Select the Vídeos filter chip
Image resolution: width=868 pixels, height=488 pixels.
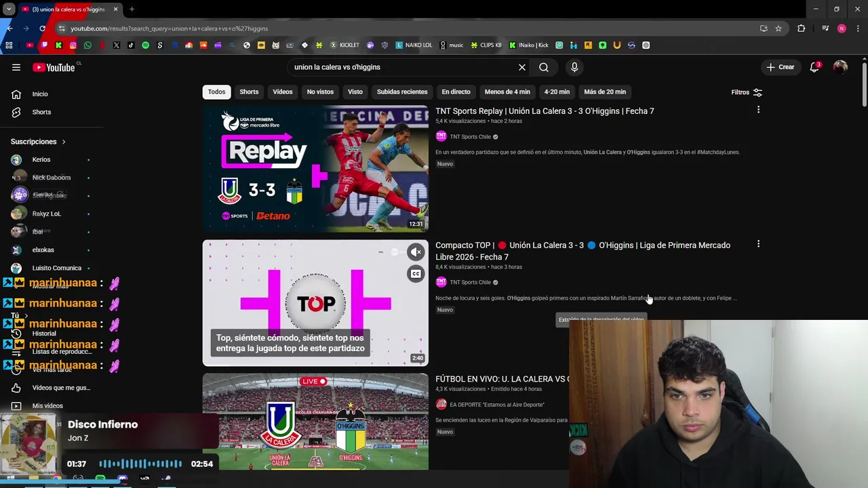283,91
